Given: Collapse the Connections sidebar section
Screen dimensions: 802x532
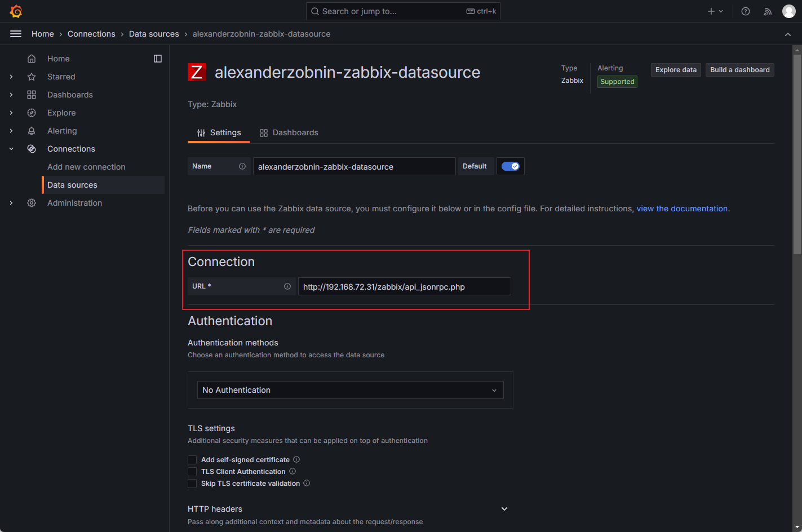Looking at the screenshot, I should tap(11, 149).
